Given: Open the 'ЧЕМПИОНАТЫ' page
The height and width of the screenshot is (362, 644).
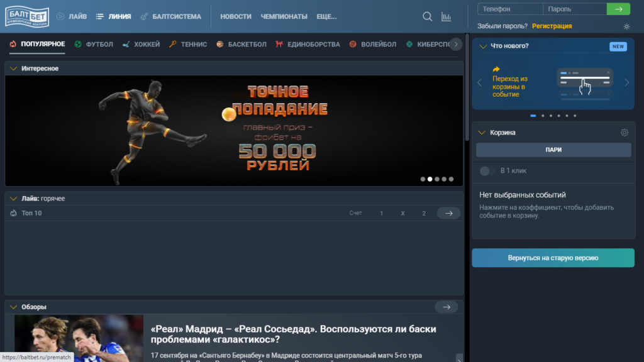Looking at the screenshot, I should click(x=284, y=16).
